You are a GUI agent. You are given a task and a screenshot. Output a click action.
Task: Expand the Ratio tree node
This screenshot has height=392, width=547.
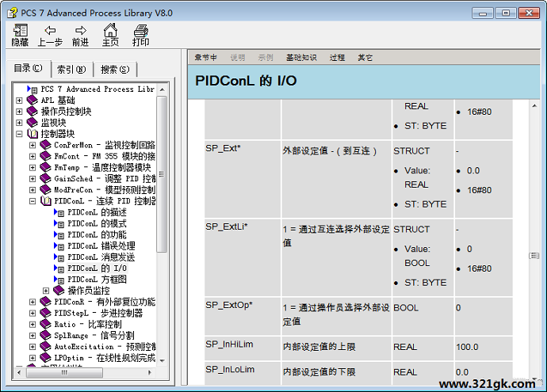pos(33,324)
